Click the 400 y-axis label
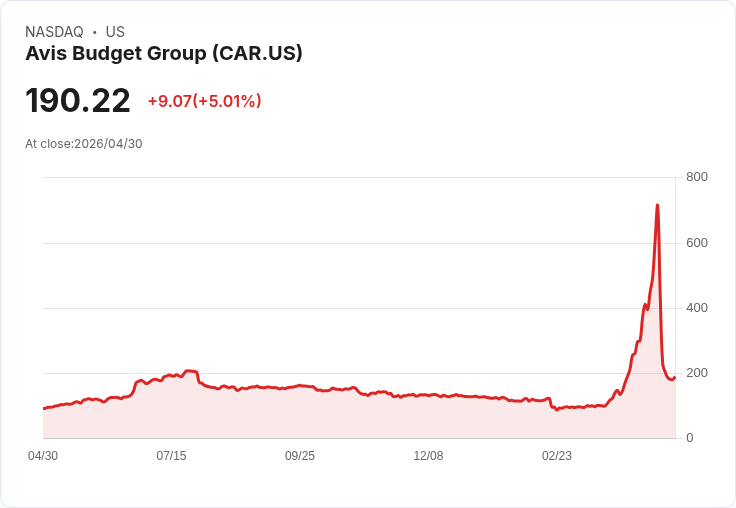The height and width of the screenshot is (508, 736). click(697, 308)
